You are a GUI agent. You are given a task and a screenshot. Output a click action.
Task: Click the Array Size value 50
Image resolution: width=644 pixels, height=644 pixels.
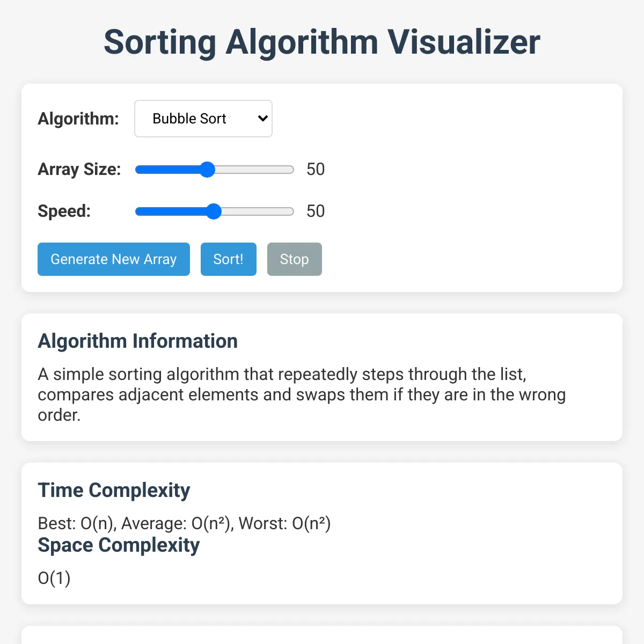click(316, 170)
